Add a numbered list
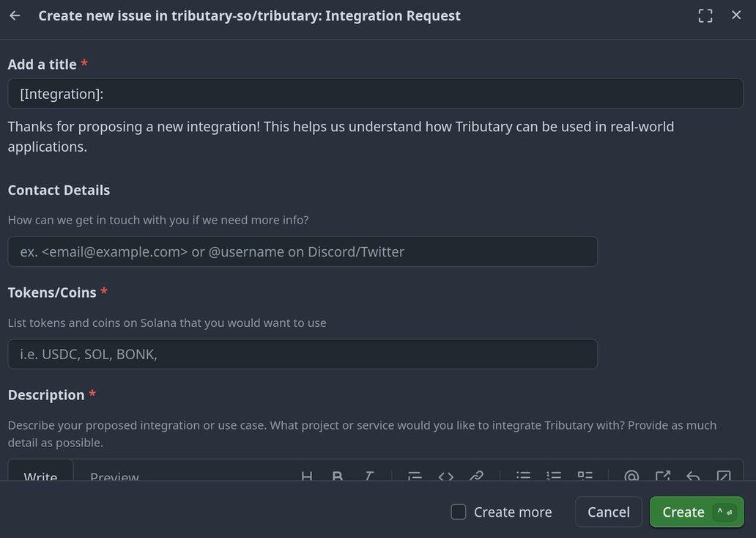756x538 pixels. 554,476
